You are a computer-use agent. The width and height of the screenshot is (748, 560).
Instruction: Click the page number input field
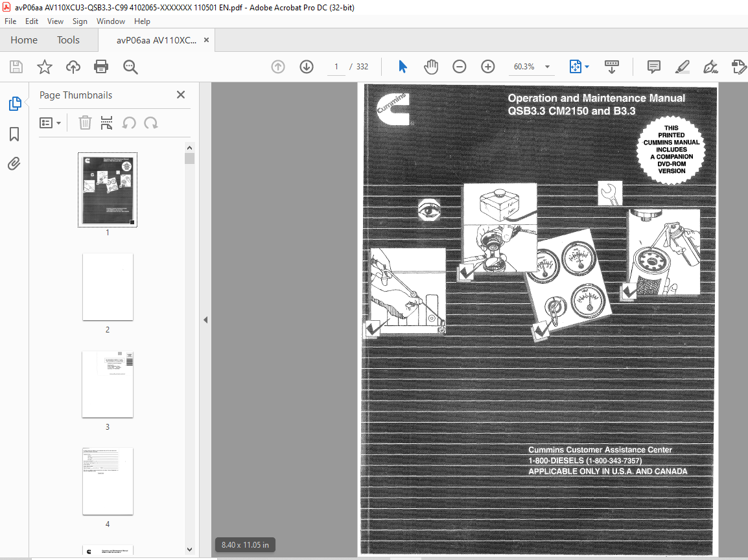pyautogui.click(x=336, y=67)
